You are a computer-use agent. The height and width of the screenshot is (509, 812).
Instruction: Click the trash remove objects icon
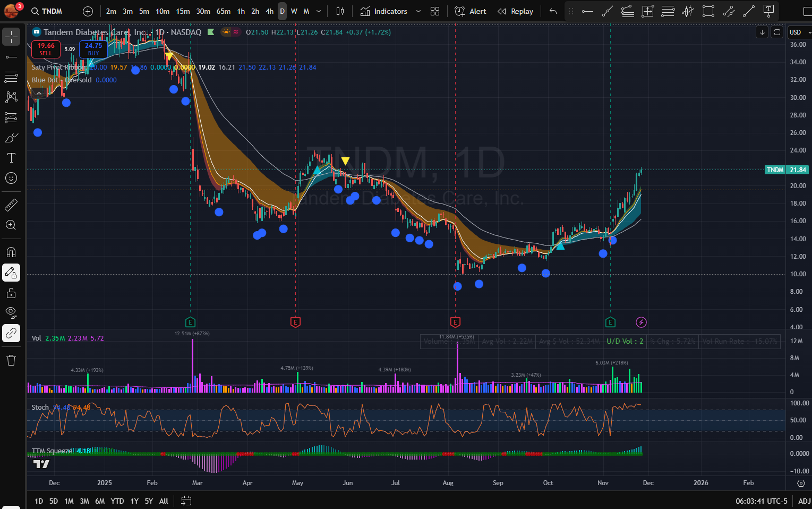(x=11, y=360)
